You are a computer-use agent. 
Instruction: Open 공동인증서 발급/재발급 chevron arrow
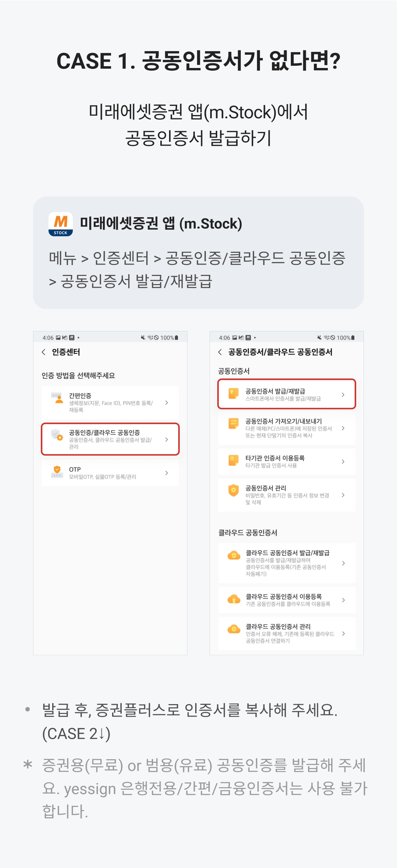[x=343, y=395]
